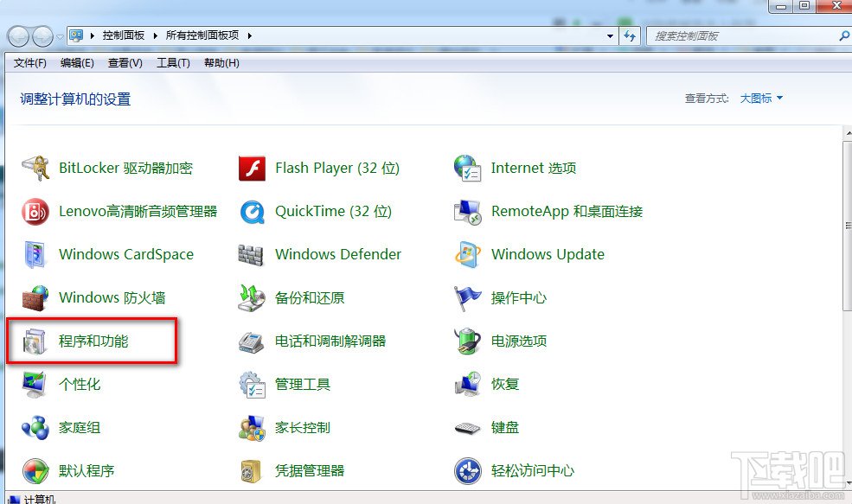Image resolution: width=852 pixels, height=504 pixels.
Task: Click the 搜索控制面板 search field
Action: (x=744, y=35)
